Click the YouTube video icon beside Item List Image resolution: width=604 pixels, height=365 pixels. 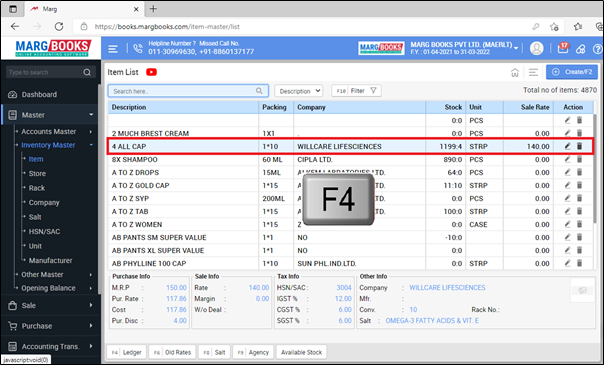click(x=151, y=72)
